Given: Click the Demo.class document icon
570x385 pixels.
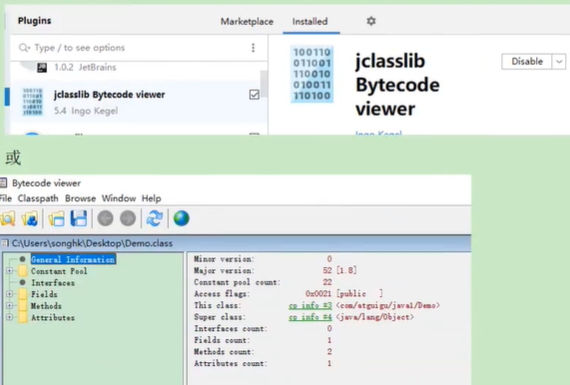Looking at the screenshot, I should pos(5,243).
